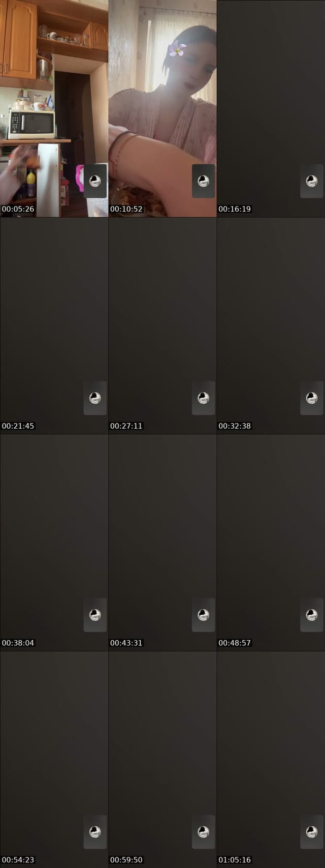Click the watermark icon in the 01:05:16 frame
This screenshot has height=868, width=325.
pyautogui.click(x=312, y=832)
